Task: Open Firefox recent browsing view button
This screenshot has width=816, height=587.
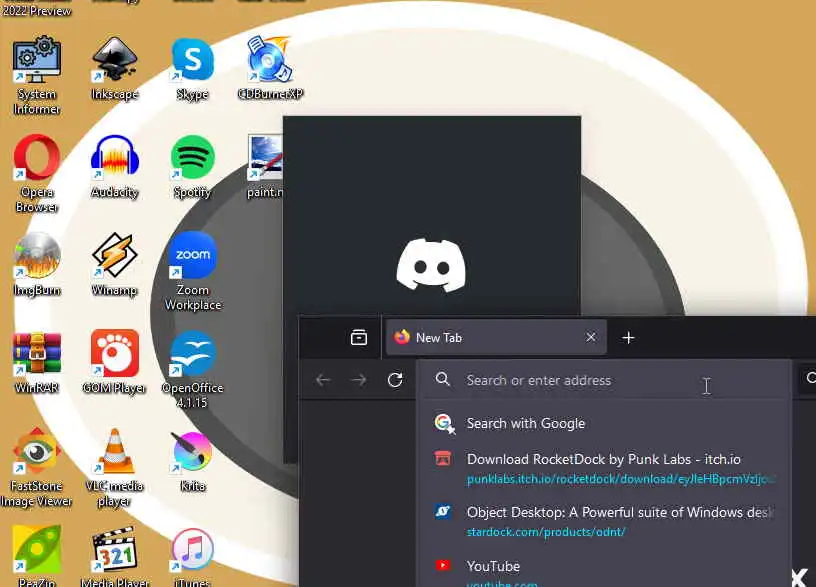Action: click(359, 337)
